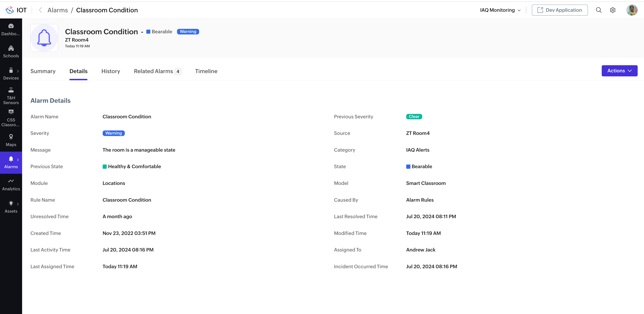Open the IAQ Monitoring app dropdown

click(500, 10)
